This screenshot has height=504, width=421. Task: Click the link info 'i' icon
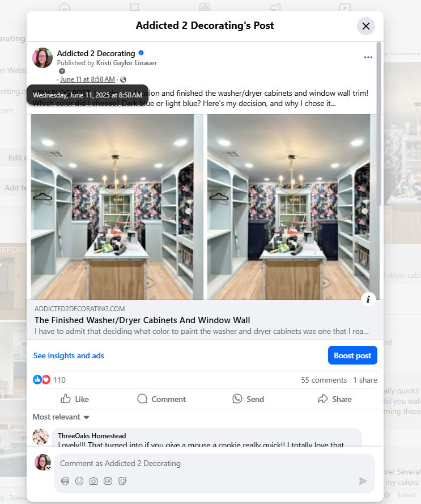point(368,299)
